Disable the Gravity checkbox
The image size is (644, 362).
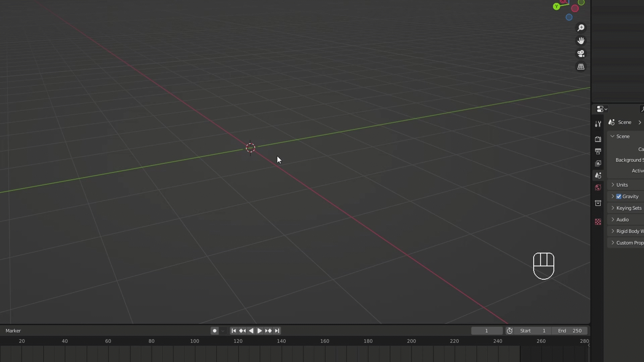(x=619, y=196)
